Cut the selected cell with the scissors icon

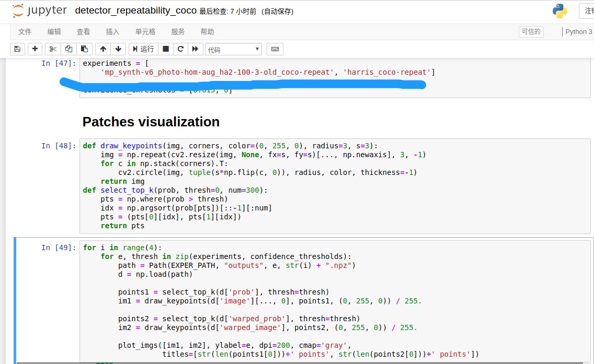click(52, 49)
